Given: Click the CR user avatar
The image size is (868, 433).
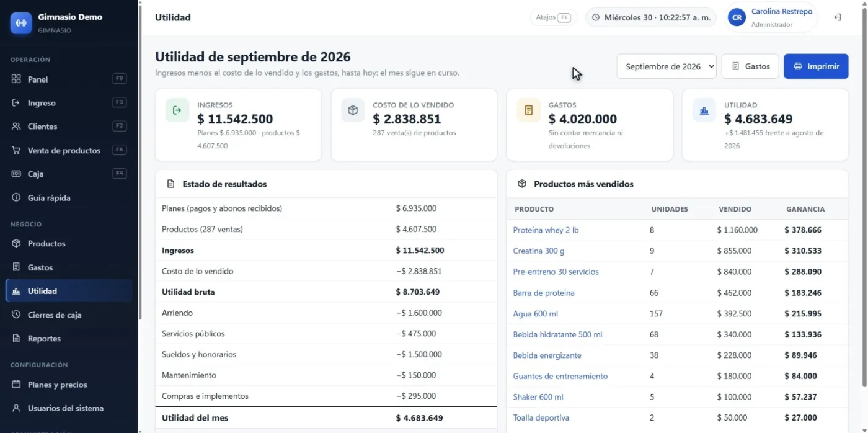Looking at the screenshot, I should coord(737,17).
